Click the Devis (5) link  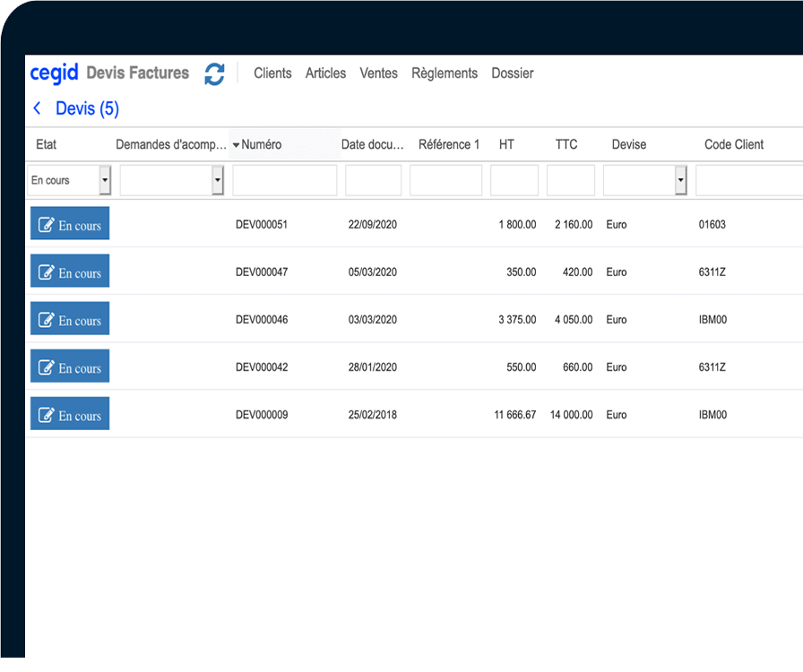[87, 108]
